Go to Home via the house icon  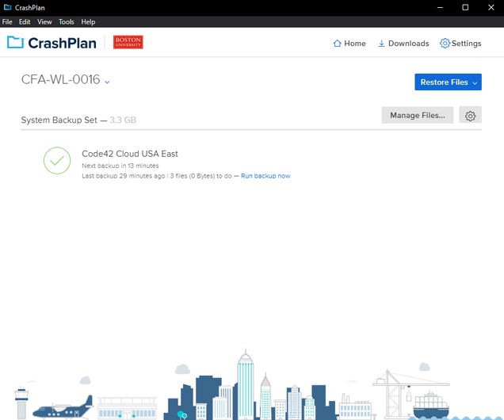pos(338,44)
